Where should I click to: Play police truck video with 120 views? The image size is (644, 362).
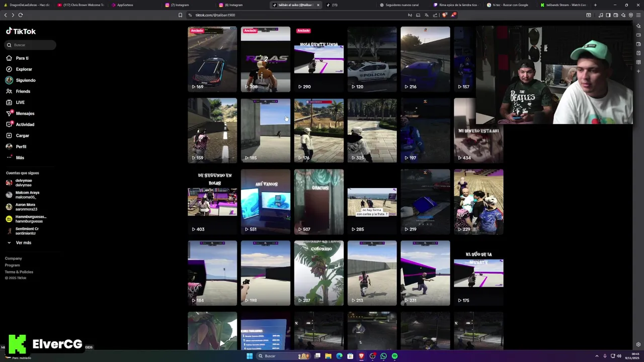tap(372, 59)
